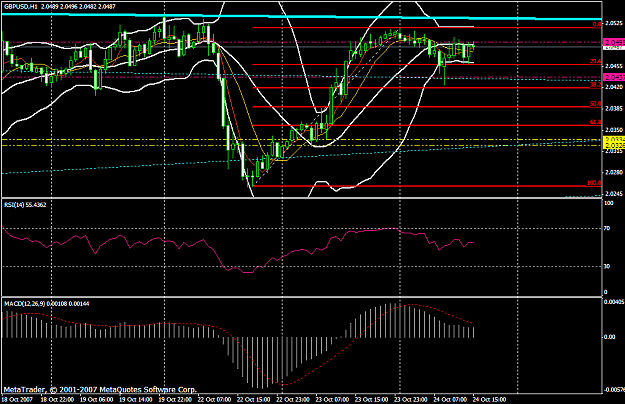This screenshot has width=625, height=404.
Task: Click the 2.0525 price axis value
Action: pyautogui.click(x=614, y=23)
